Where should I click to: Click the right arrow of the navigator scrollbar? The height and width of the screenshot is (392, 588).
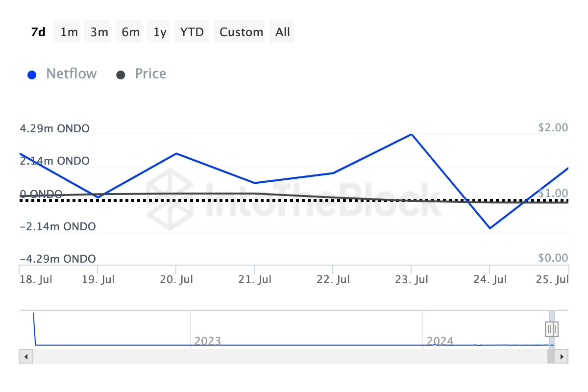tap(562, 356)
